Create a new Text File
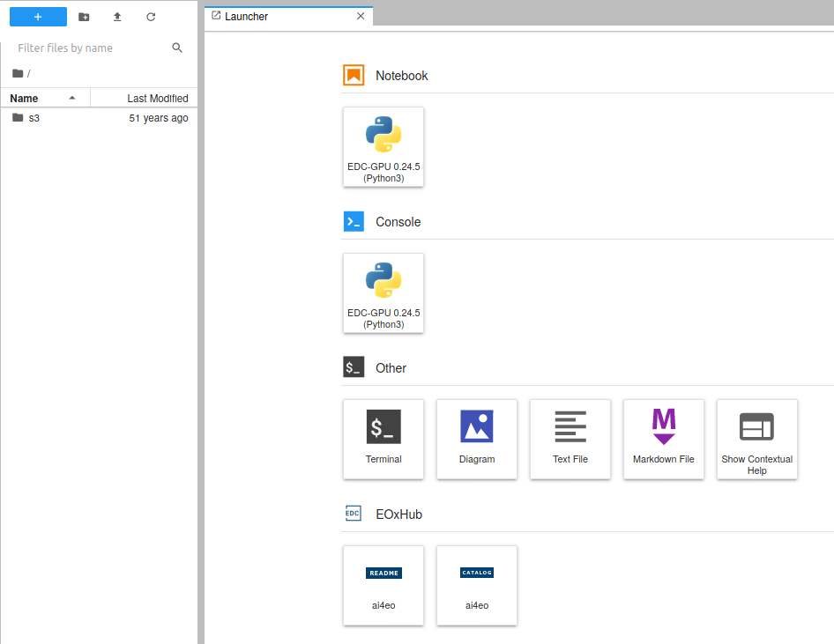The height and width of the screenshot is (644, 834). tap(570, 440)
